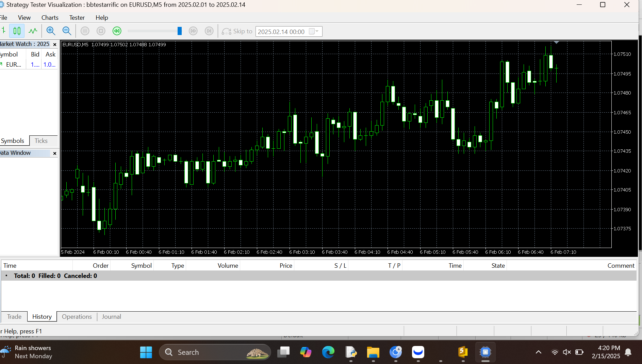The height and width of the screenshot is (364, 642).
Task: Open Windows Start menu
Action: [x=146, y=352]
